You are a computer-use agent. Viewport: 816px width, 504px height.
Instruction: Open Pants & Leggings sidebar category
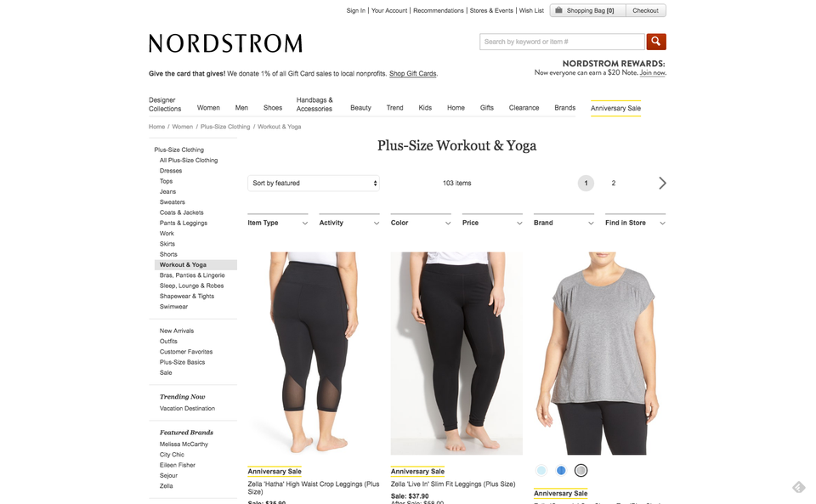coord(184,224)
